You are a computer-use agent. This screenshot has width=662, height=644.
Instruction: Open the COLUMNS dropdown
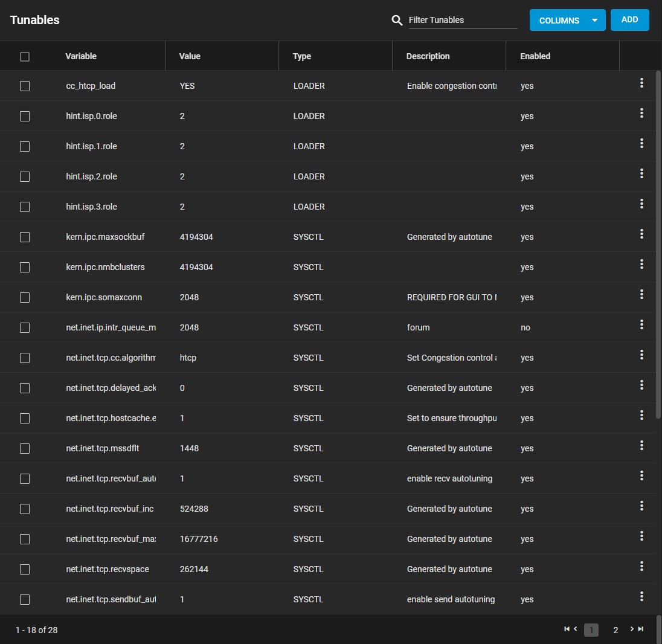point(567,20)
